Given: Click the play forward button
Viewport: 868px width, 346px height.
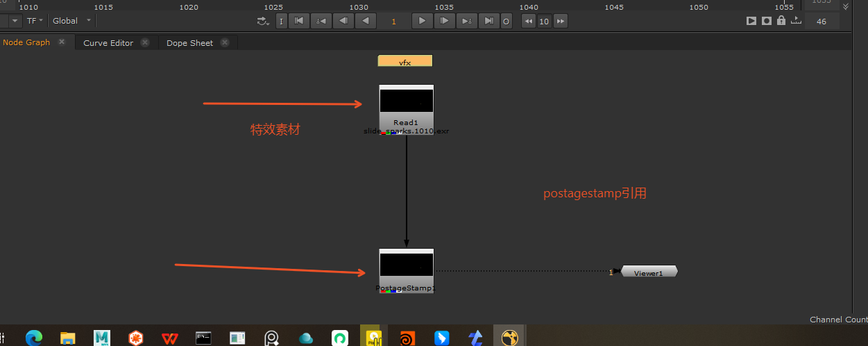Looking at the screenshot, I should [x=422, y=21].
